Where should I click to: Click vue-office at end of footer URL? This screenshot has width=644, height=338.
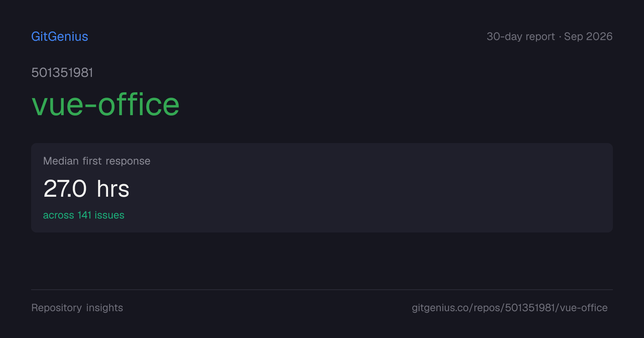(584, 308)
